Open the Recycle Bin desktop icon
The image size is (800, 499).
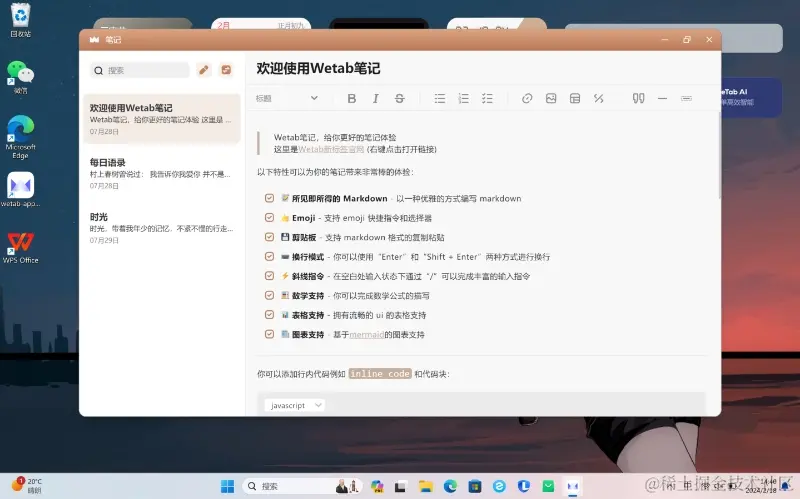click(20, 20)
